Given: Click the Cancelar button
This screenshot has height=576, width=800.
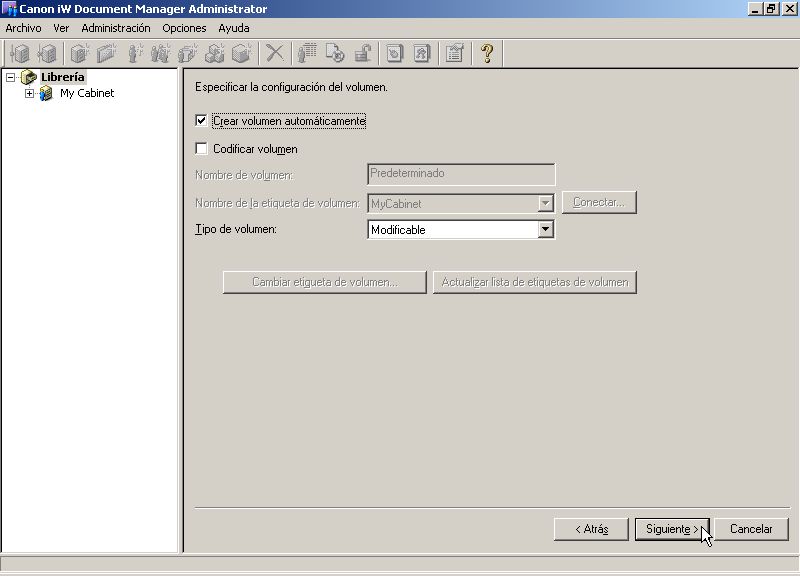Looking at the screenshot, I should [x=751, y=529].
